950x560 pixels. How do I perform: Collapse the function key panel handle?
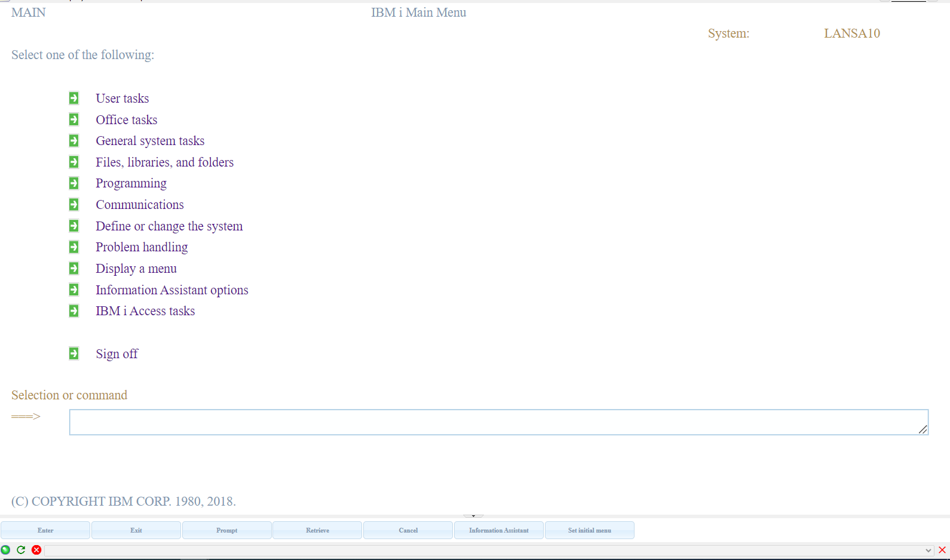(473, 515)
